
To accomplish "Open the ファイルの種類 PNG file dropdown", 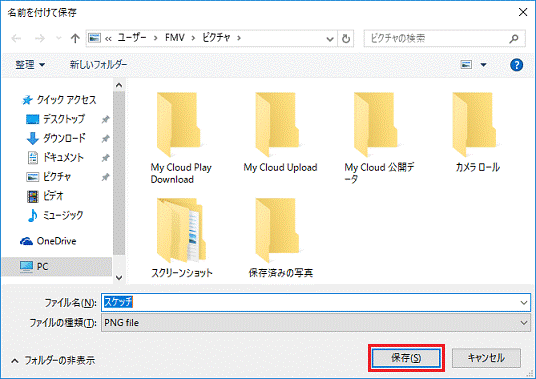I will [x=316, y=323].
